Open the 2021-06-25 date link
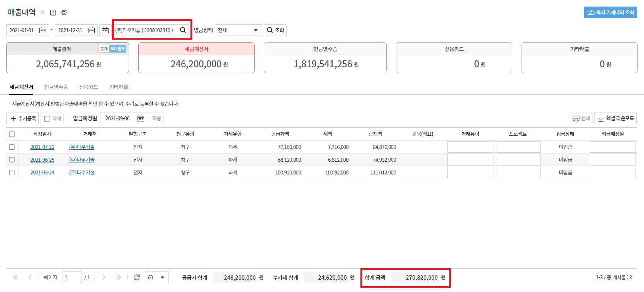644x292 pixels. (42, 160)
